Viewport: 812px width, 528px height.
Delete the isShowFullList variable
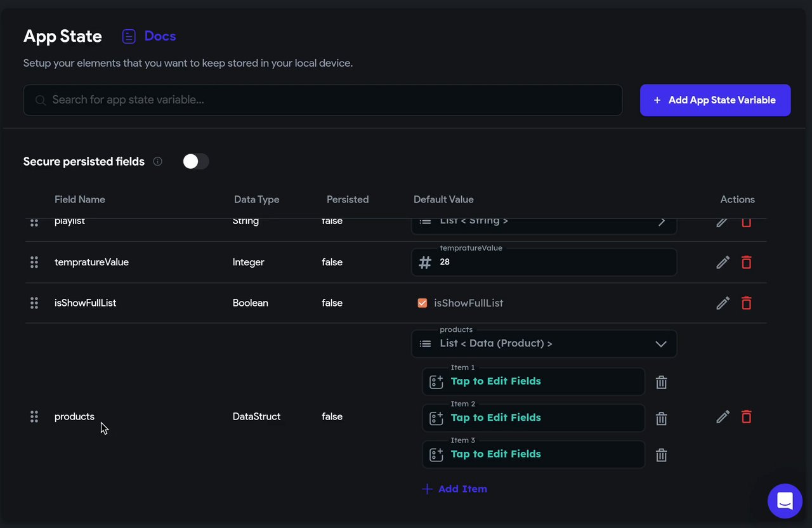pyautogui.click(x=747, y=303)
